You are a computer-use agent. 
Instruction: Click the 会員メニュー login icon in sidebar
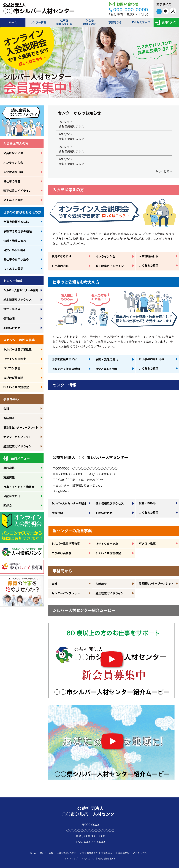[5, 458]
